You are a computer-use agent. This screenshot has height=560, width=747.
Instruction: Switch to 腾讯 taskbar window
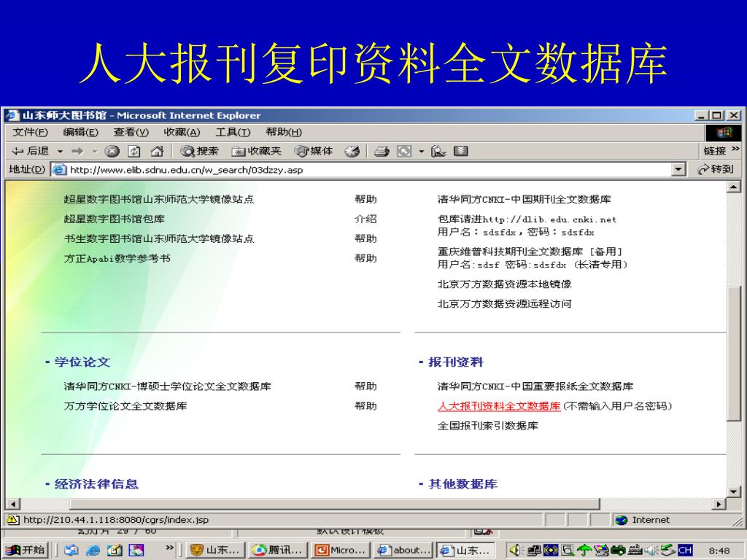click(278, 550)
